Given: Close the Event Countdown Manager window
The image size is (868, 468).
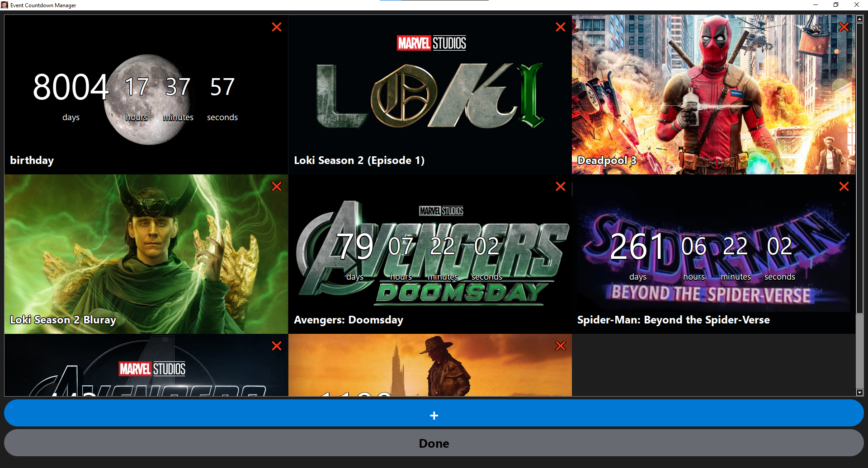Looking at the screenshot, I should tap(857, 5).
